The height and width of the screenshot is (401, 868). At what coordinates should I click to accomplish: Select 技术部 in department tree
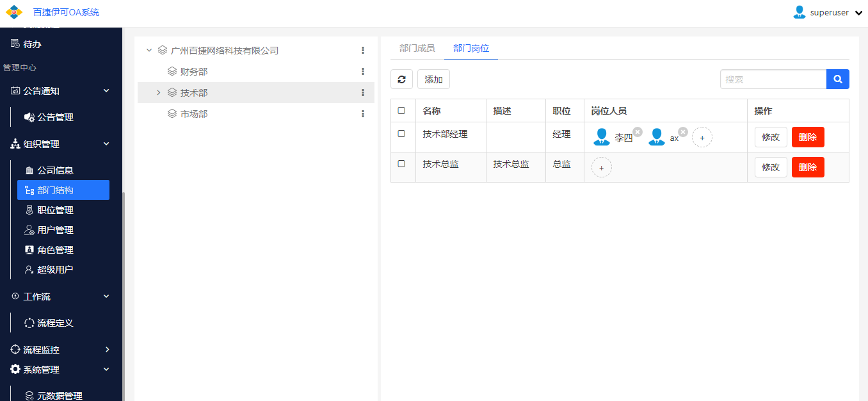click(x=194, y=92)
